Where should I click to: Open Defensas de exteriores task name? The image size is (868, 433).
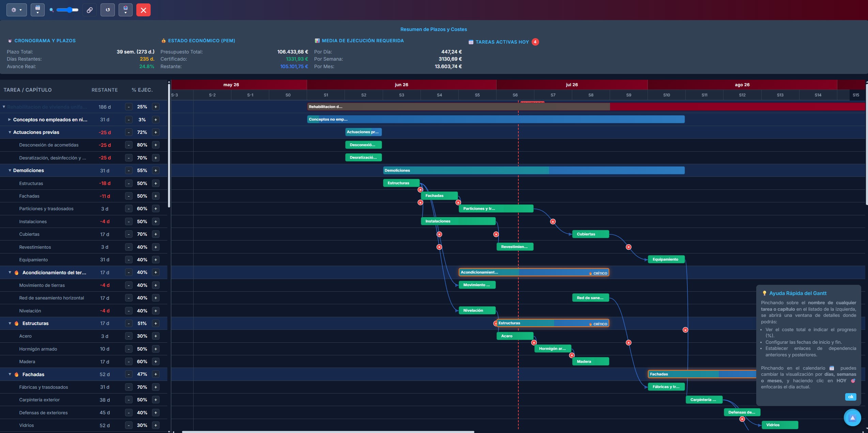tap(43, 413)
